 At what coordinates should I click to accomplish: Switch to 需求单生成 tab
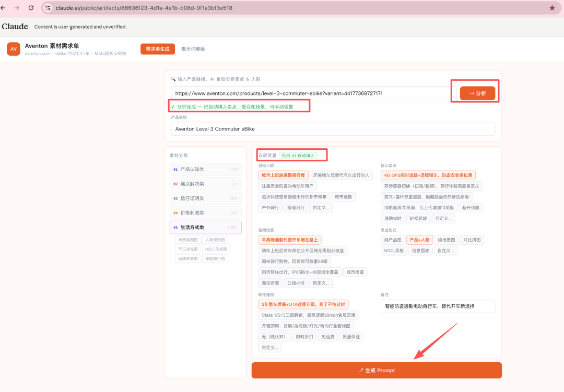pyautogui.click(x=158, y=49)
